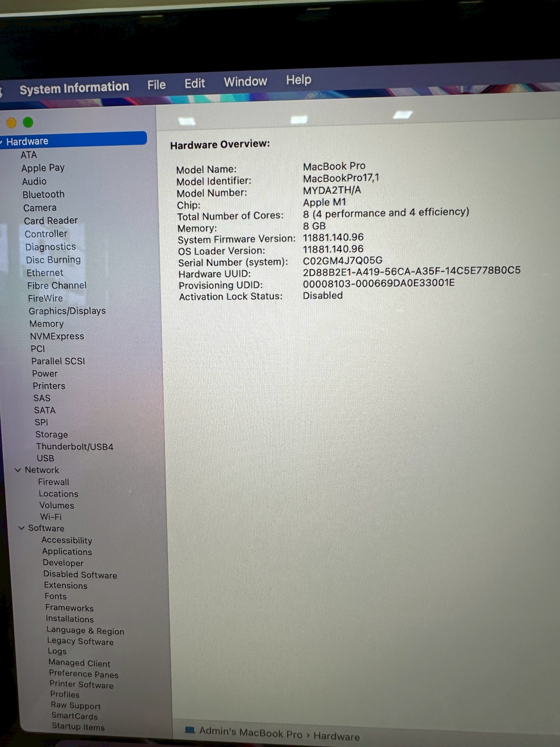Image resolution: width=560 pixels, height=747 pixels.
Task: Select Extensions under Software
Action: tap(66, 585)
